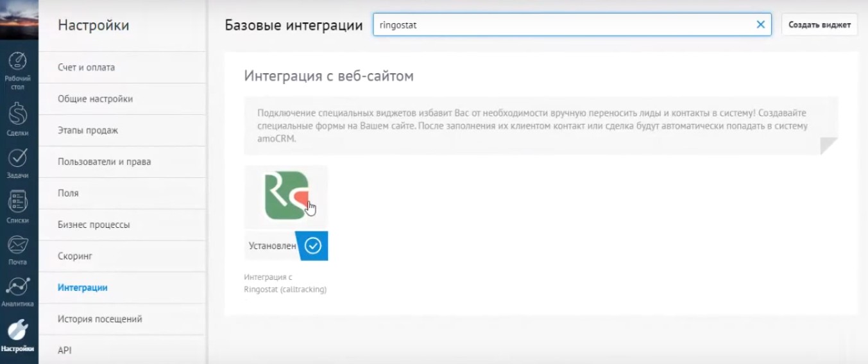Open the Скоринг section
Image resolution: width=868 pixels, height=364 pixels.
(x=122, y=256)
